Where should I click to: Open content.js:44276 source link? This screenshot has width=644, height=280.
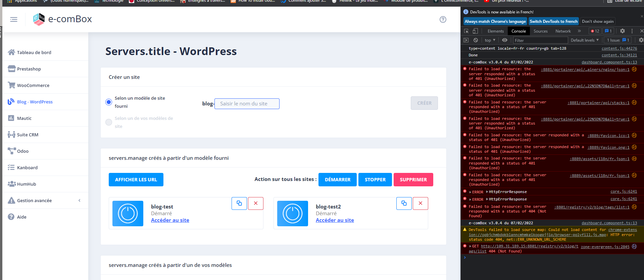click(x=619, y=48)
